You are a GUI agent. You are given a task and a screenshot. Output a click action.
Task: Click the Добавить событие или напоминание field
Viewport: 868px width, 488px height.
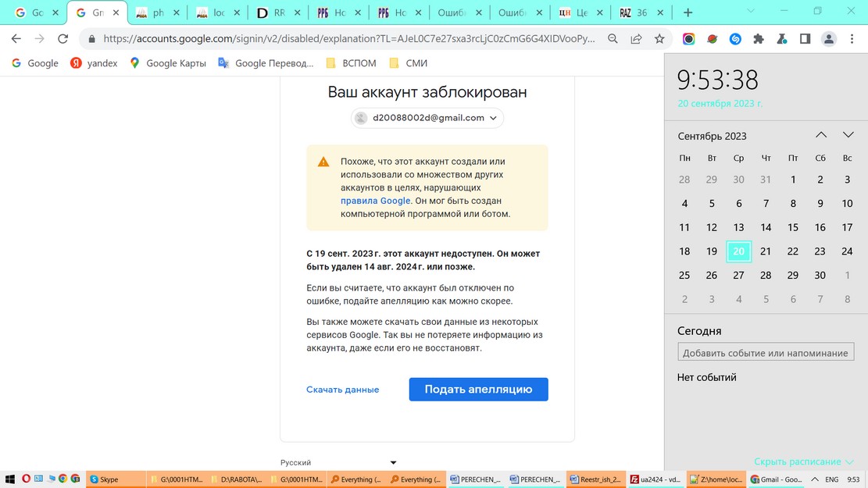(766, 352)
